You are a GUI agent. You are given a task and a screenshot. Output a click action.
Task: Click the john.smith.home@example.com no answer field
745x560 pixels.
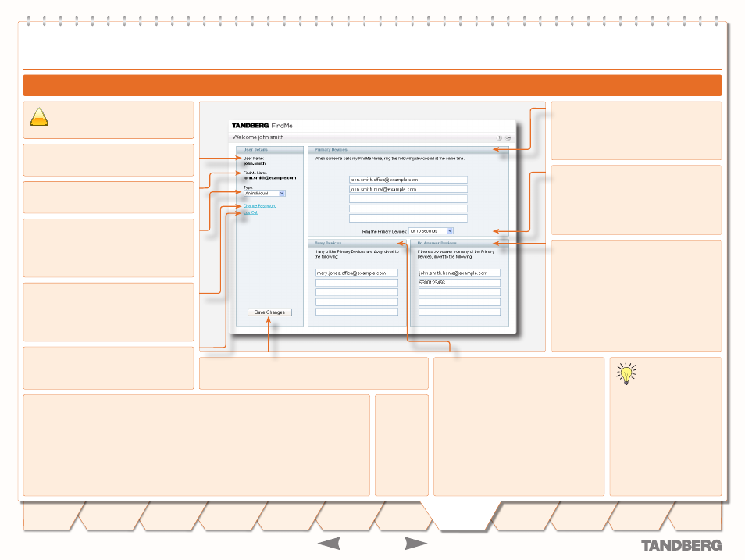tap(459, 273)
